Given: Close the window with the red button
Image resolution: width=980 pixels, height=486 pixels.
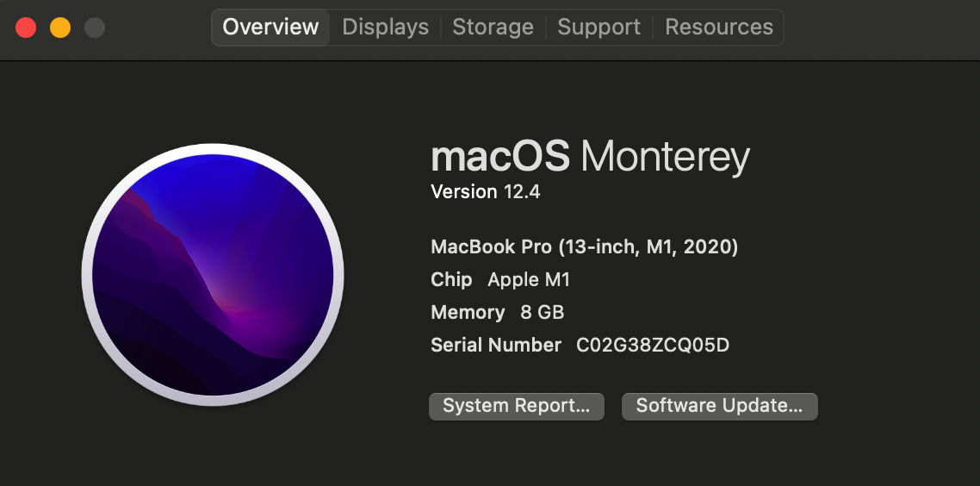Looking at the screenshot, I should click(x=26, y=28).
